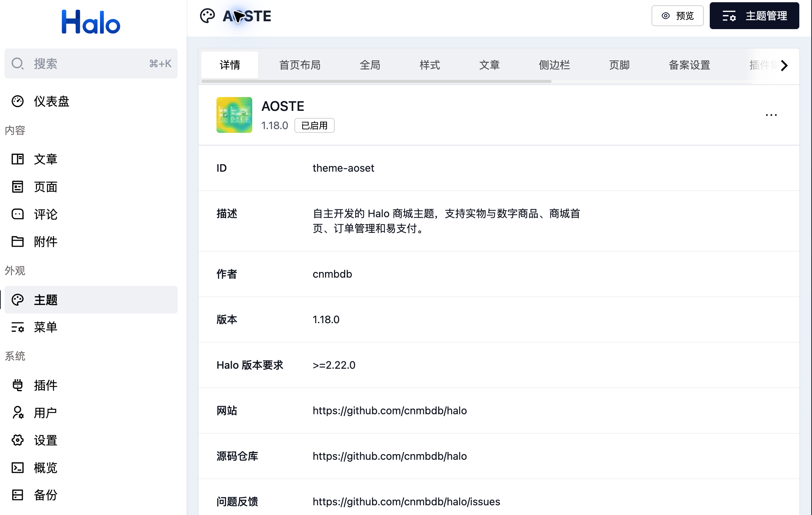Click the 1.18.0 value in 版本 row
This screenshot has width=812, height=515.
326,319
